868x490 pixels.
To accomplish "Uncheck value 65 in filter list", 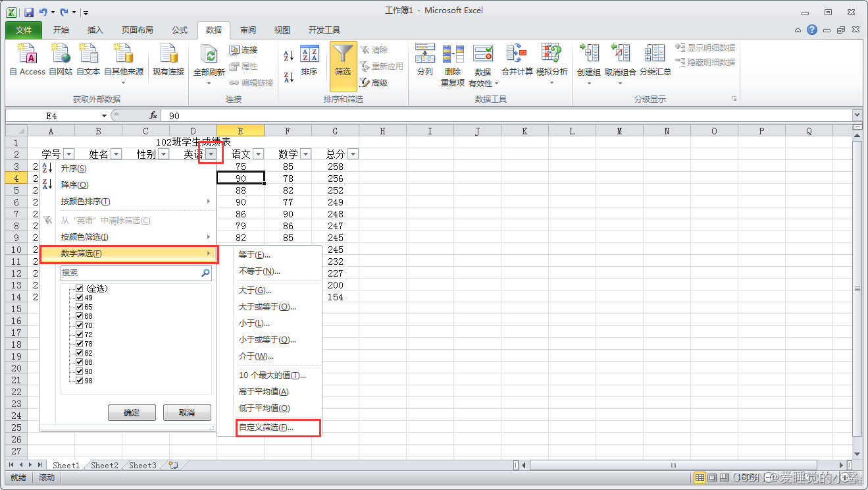I will point(80,307).
